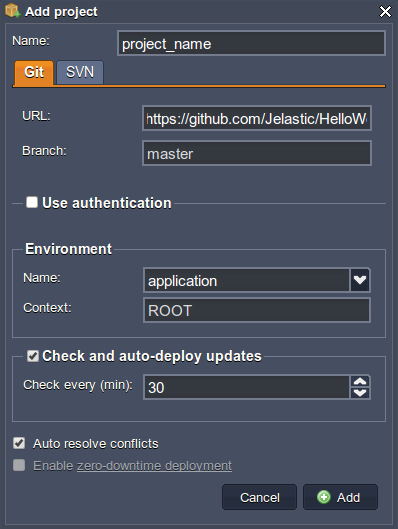Toggle Auto resolve conflicts checkbox
The height and width of the screenshot is (529, 398).
[19, 443]
